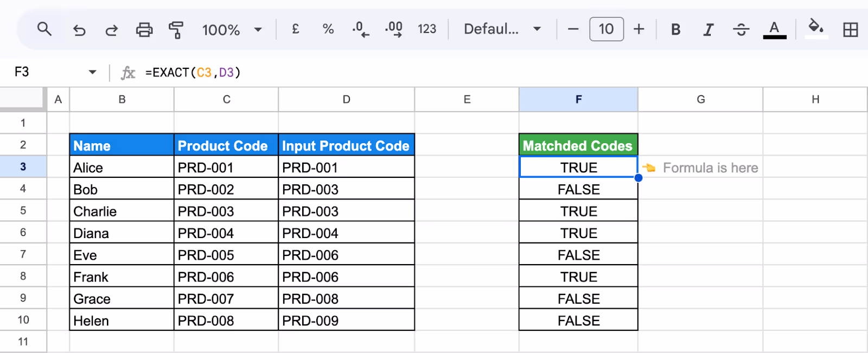This screenshot has width=868, height=353.
Task: Print the spreadsheet
Action: point(144,29)
